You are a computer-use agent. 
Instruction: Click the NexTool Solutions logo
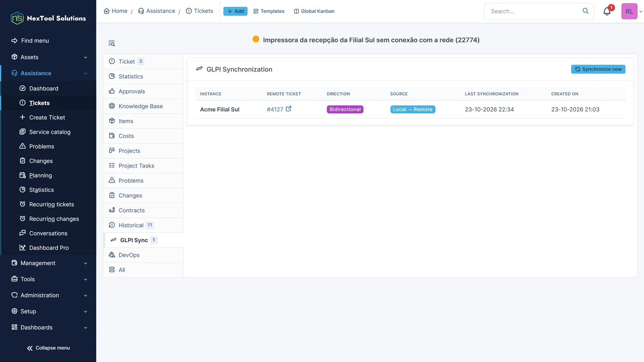(48, 18)
